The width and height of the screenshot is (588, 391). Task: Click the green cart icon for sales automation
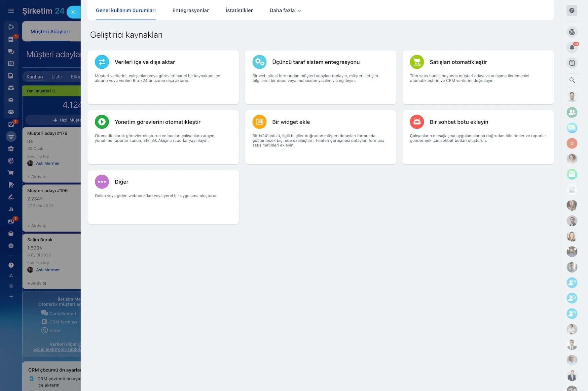point(417,62)
